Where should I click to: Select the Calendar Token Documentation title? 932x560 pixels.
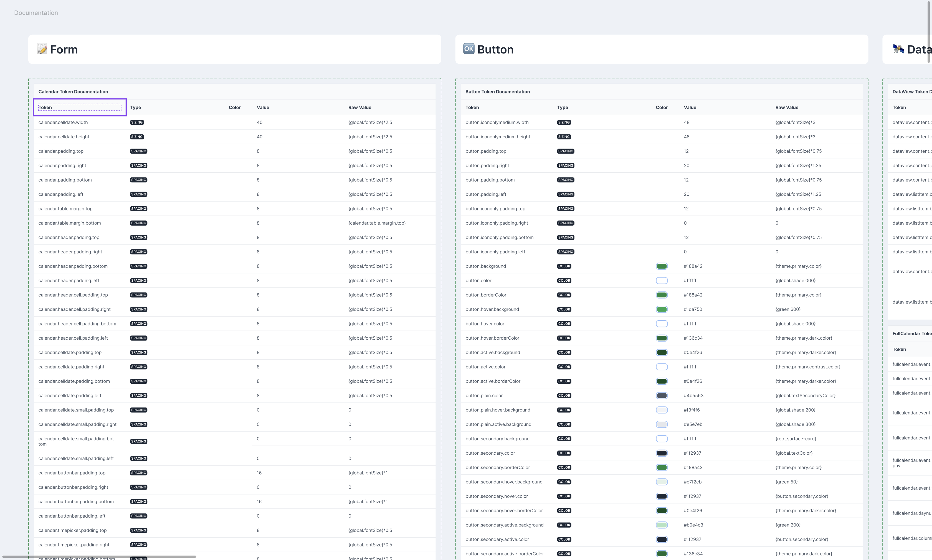(73, 92)
